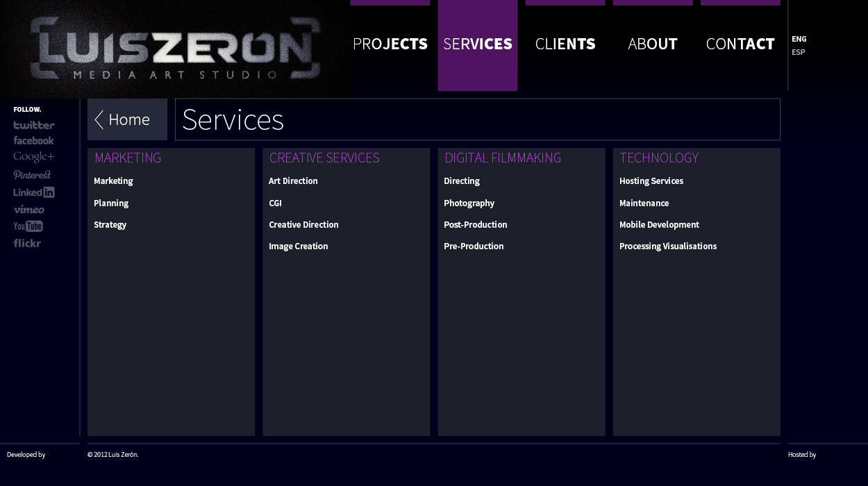Open the Photography service link
The width and height of the screenshot is (868, 486).
click(469, 203)
